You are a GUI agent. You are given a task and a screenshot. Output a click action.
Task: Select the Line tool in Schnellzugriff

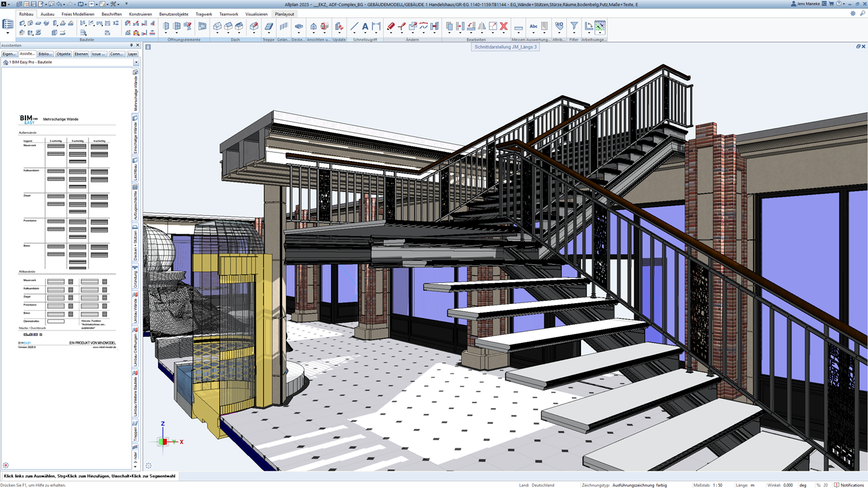coord(354,27)
